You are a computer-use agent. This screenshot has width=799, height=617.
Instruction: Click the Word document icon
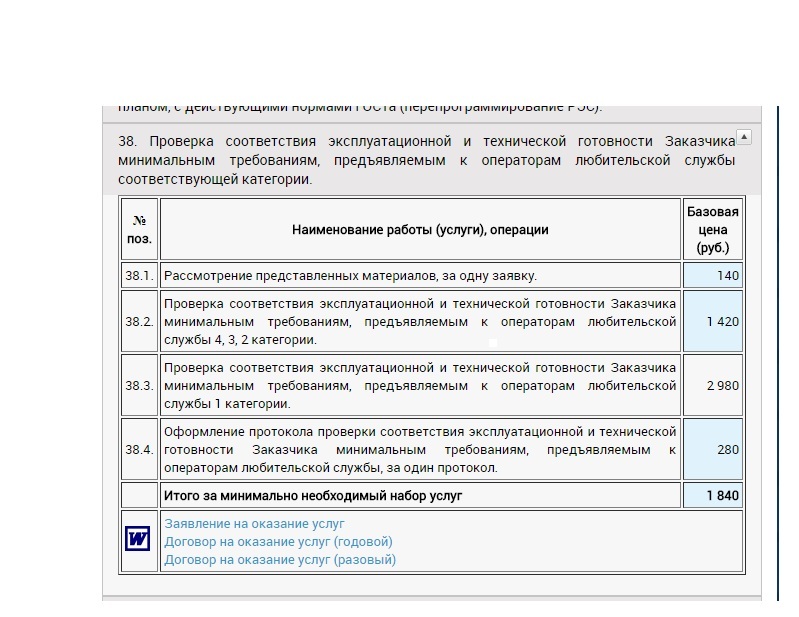point(138,539)
